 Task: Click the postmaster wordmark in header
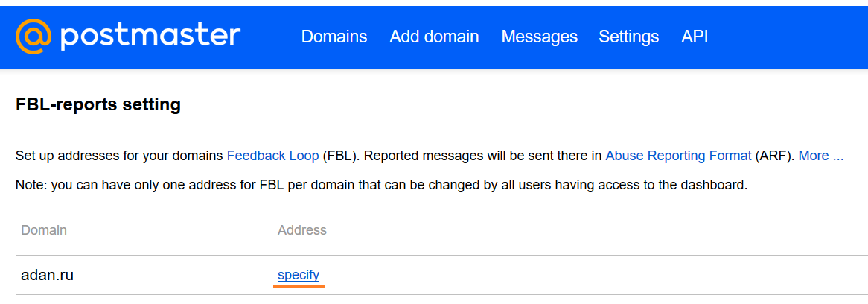tap(150, 37)
